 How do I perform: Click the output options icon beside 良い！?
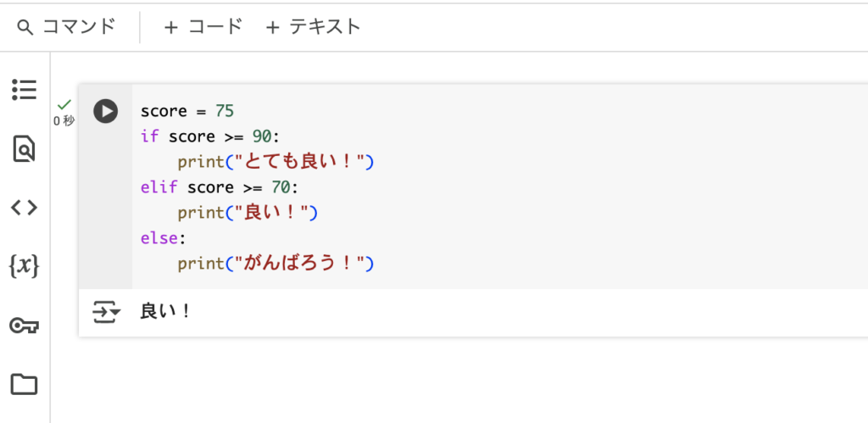106,312
